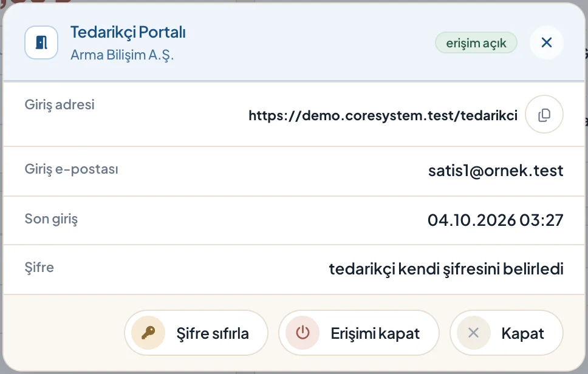Click the Şifre label
The image size is (588, 374).
[39, 268]
